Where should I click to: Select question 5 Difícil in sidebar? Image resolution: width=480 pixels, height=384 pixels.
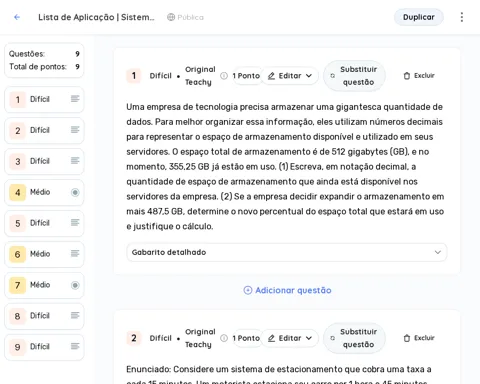[x=44, y=223]
